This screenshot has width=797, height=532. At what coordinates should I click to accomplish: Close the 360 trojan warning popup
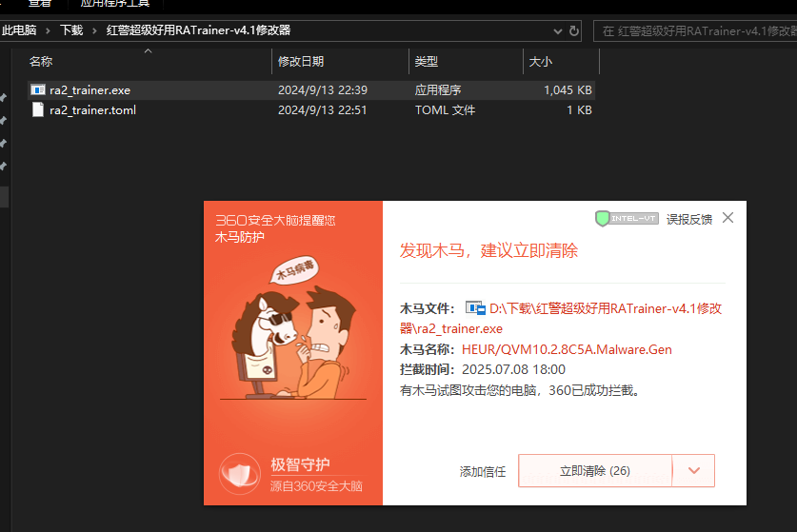(728, 218)
